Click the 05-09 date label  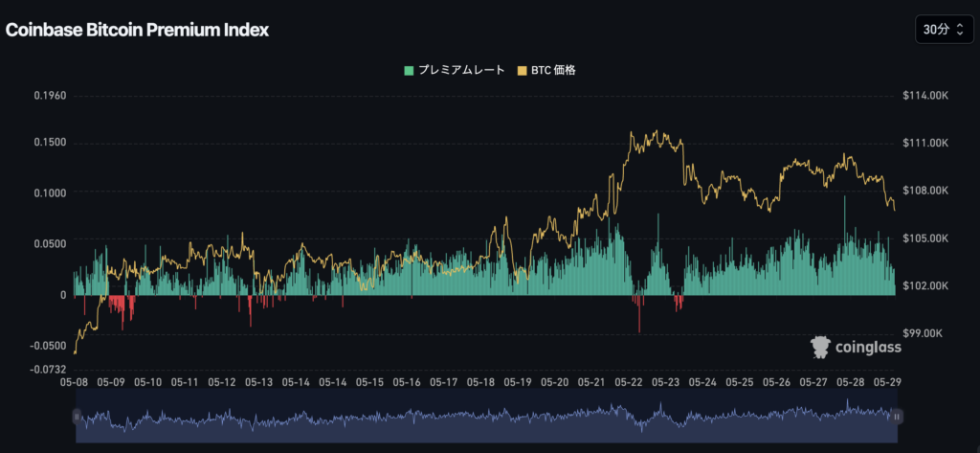(112, 381)
